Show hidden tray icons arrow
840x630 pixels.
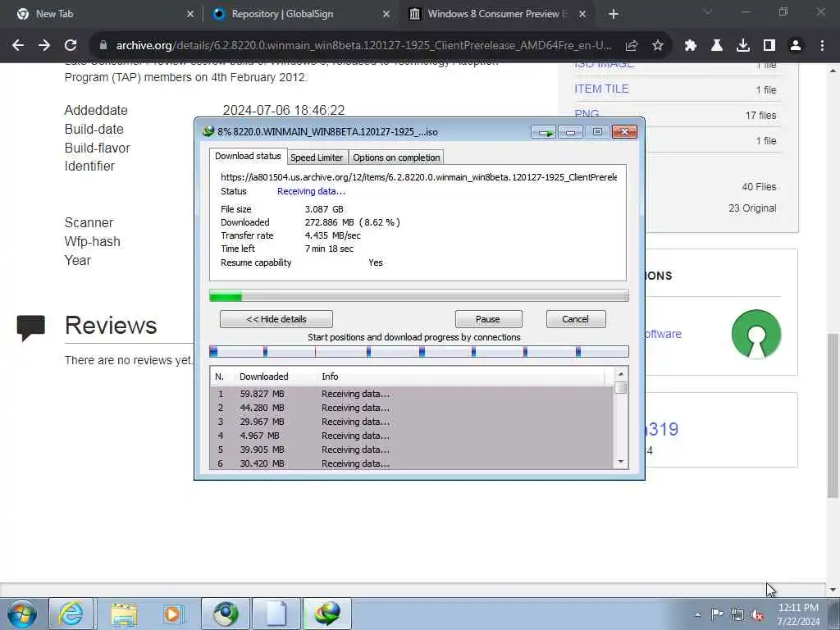pyautogui.click(x=697, y=614)
